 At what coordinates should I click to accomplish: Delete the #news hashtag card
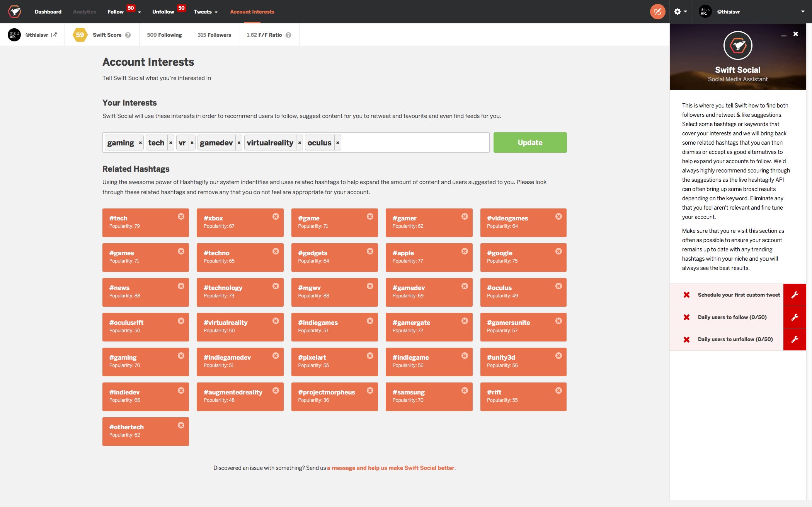tap(181, 286)
